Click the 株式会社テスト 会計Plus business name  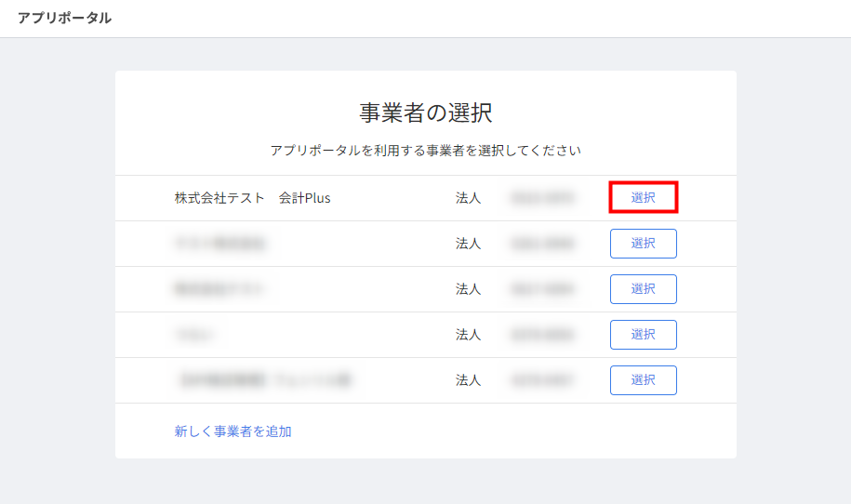pyautogui.click(x=252, y=198)
